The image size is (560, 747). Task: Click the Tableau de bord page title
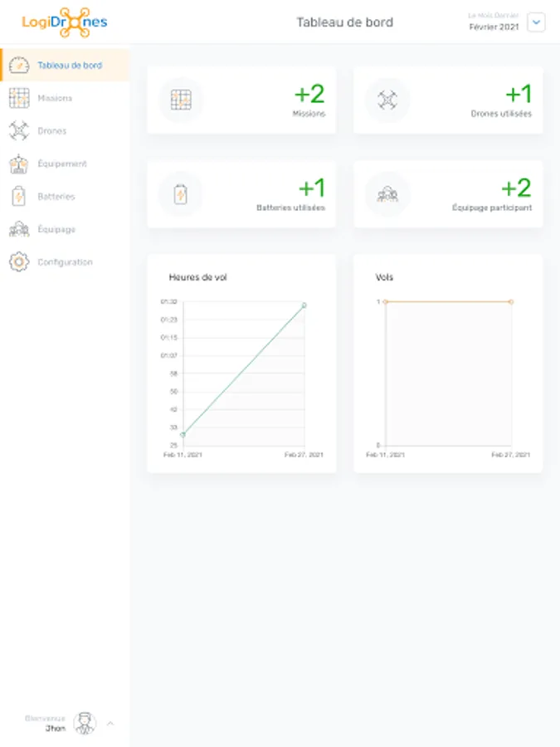[x=345, y=22]
